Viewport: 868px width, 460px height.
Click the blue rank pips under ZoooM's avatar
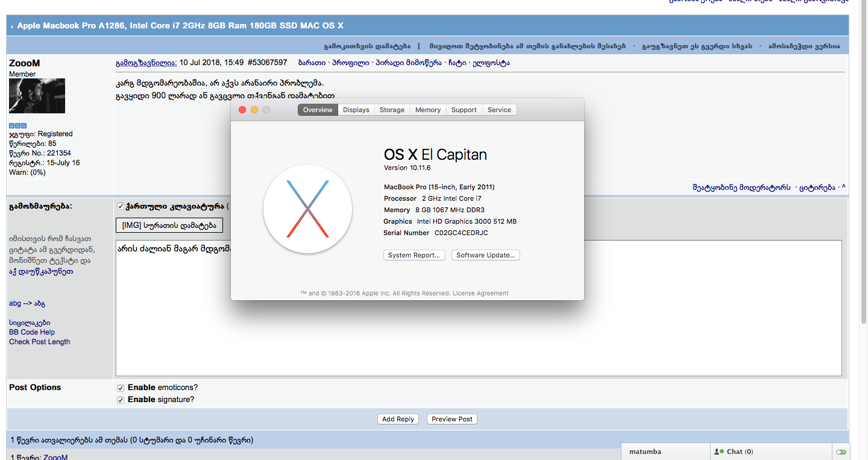[x=17, y=125]
